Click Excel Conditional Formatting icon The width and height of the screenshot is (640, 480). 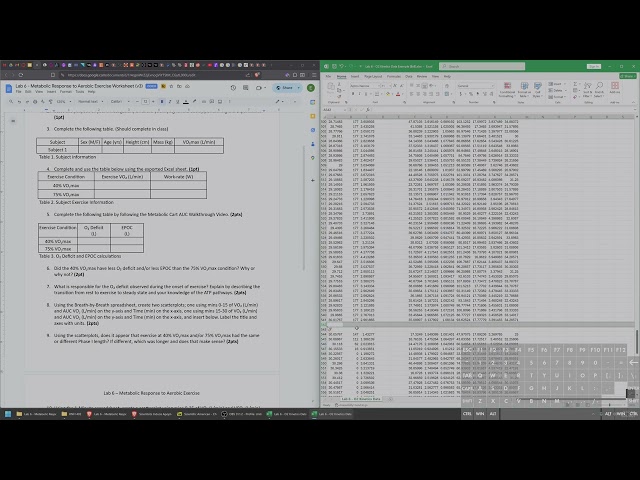(507, 89)
